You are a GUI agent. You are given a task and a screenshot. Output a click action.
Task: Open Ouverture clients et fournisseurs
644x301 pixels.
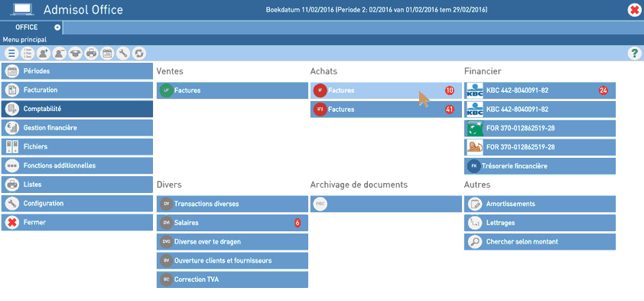pyautogui.click(x=233, y=260)
